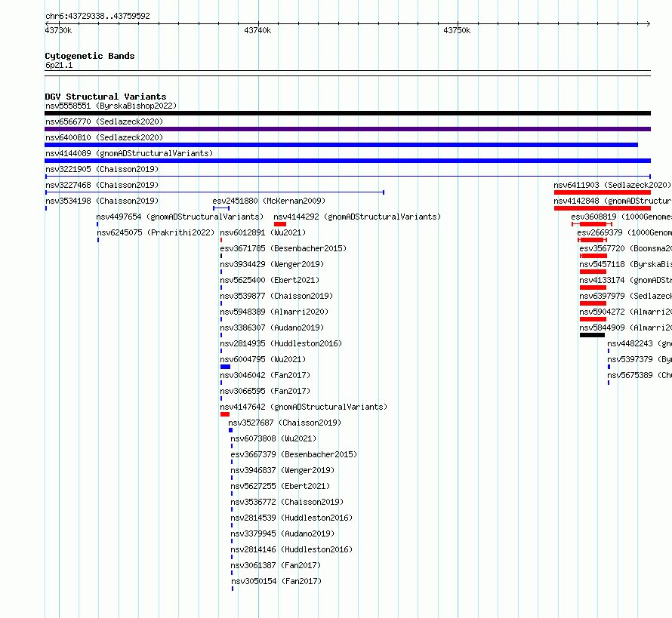The width and height of the screenshot is (672, 618).
Task: Open esv3671785 (Besenbacher2015) label
Action: [x=283, y=248]
